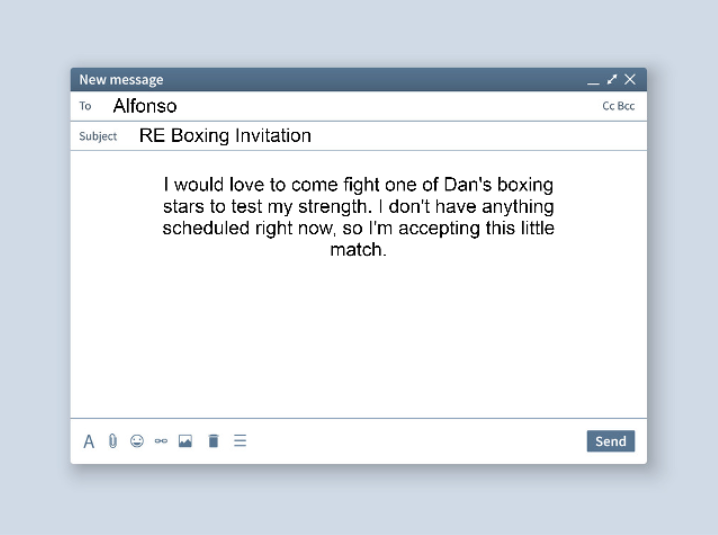Screen dimensions: 718x535
Task: Place cursor in the message body paragraph
Action: pyautogui.click(x=359, y=217)
